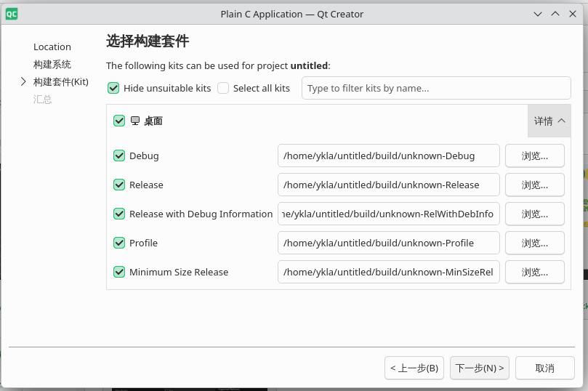Browse for the Debug build directory

(x=535, y=156)
